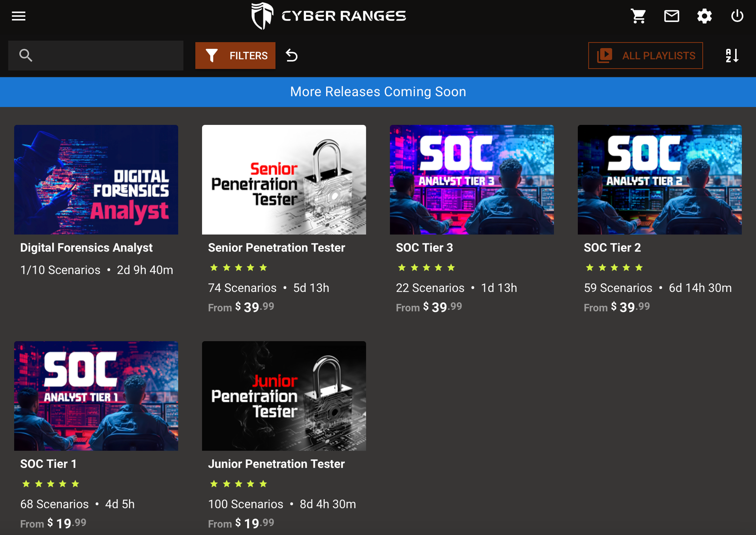
Task: Click Senior Penetration Tester star rating
Action: (x=238, y=268)
